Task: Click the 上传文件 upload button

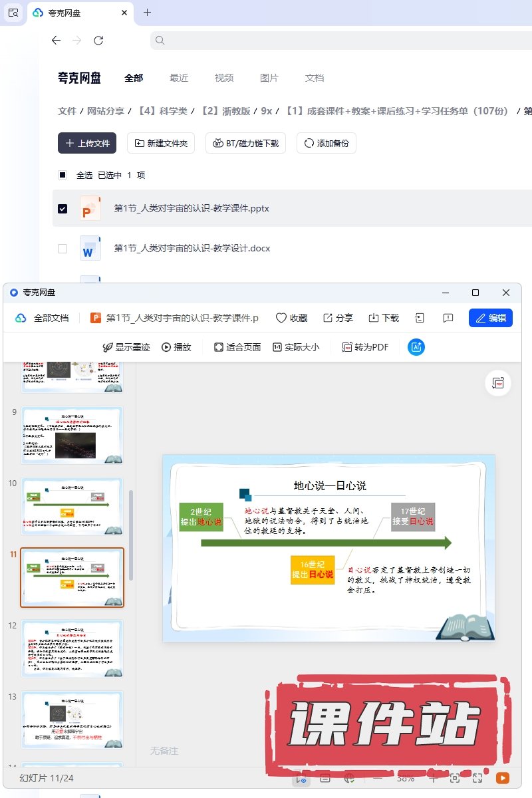Action: tap(87, 143)
